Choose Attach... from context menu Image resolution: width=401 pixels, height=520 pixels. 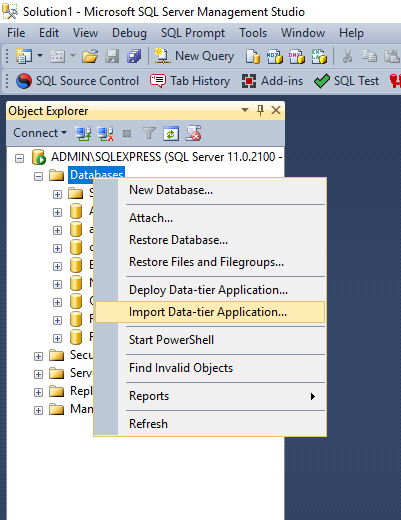pyautogui.click(x=210, y=218)
